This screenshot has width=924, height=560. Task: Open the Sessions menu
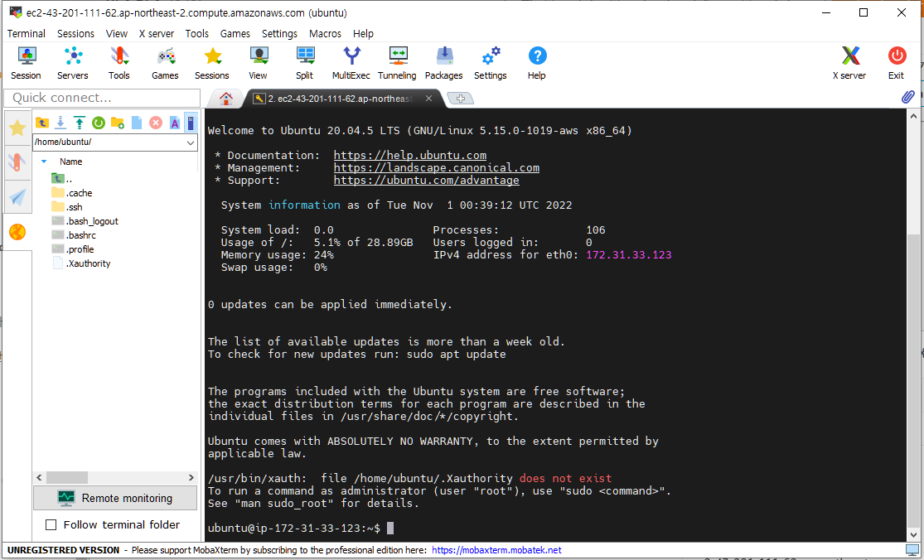(75, 34)
